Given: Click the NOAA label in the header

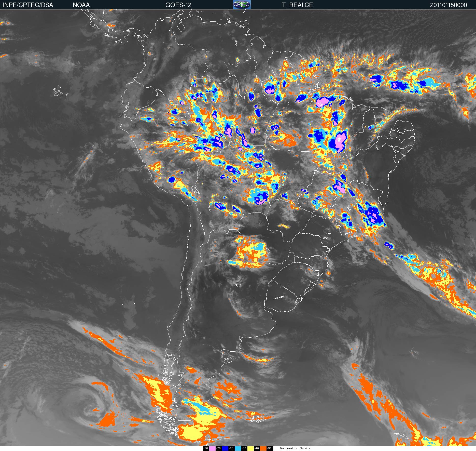Looking at the screenshot, I should 81,5.
